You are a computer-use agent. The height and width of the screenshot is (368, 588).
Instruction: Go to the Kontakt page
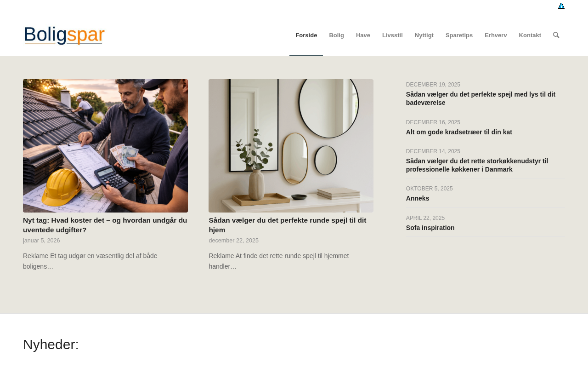click(x=530, y=35)
